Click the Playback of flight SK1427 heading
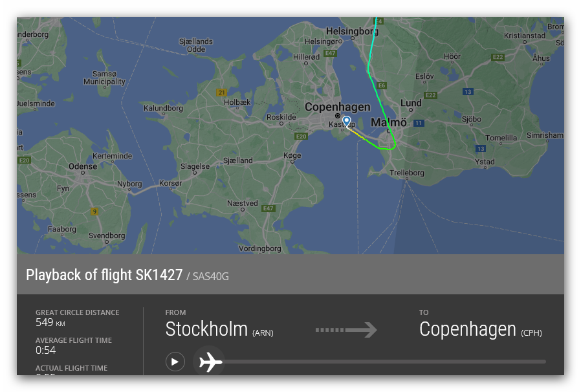The width and height of the screenshot is (581, 392). point(104,275)
